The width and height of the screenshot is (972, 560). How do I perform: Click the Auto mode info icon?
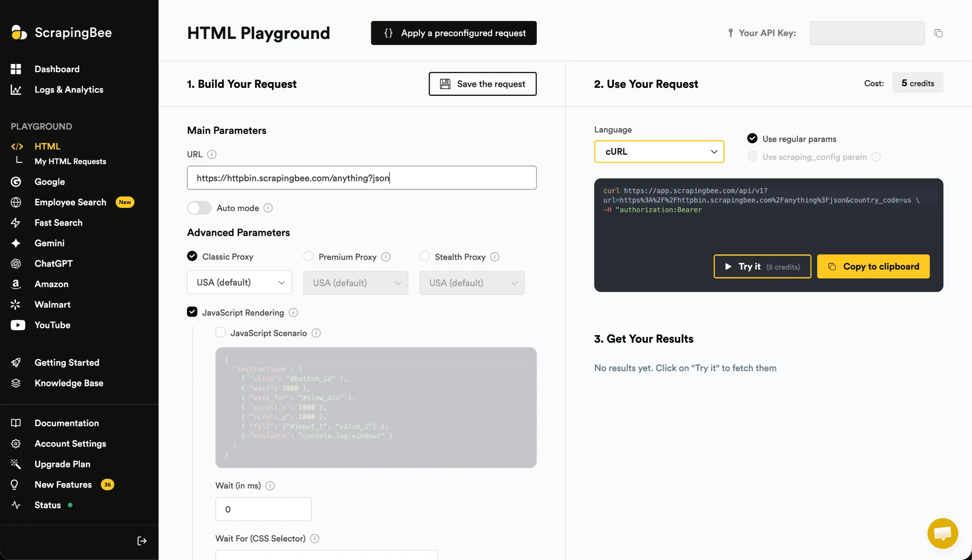[x=268, y=208]
